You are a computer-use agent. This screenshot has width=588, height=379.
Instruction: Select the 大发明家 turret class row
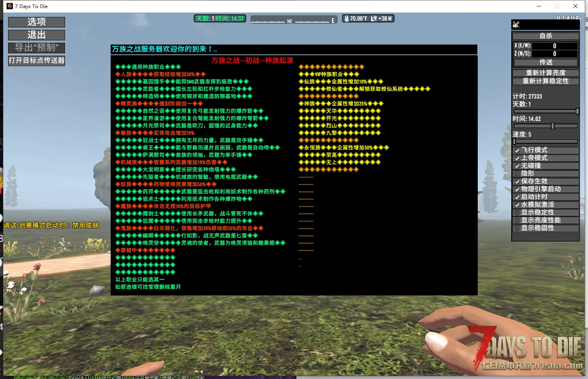pyautogui.click(x=176, y=170)
